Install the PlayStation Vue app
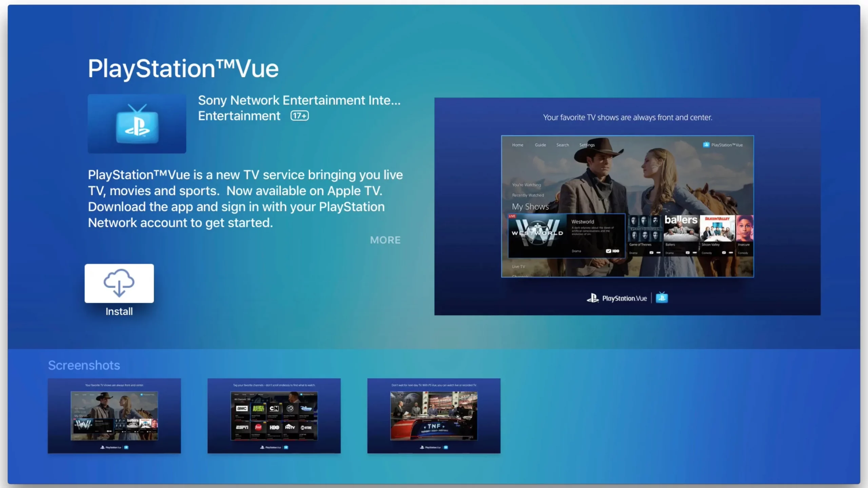 (x=119, y=283)
